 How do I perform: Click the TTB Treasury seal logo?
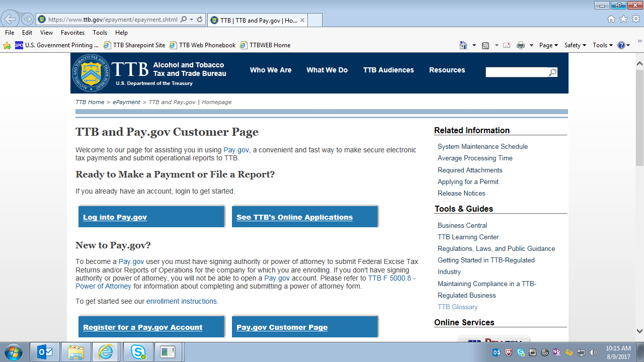tap(91, 73)
